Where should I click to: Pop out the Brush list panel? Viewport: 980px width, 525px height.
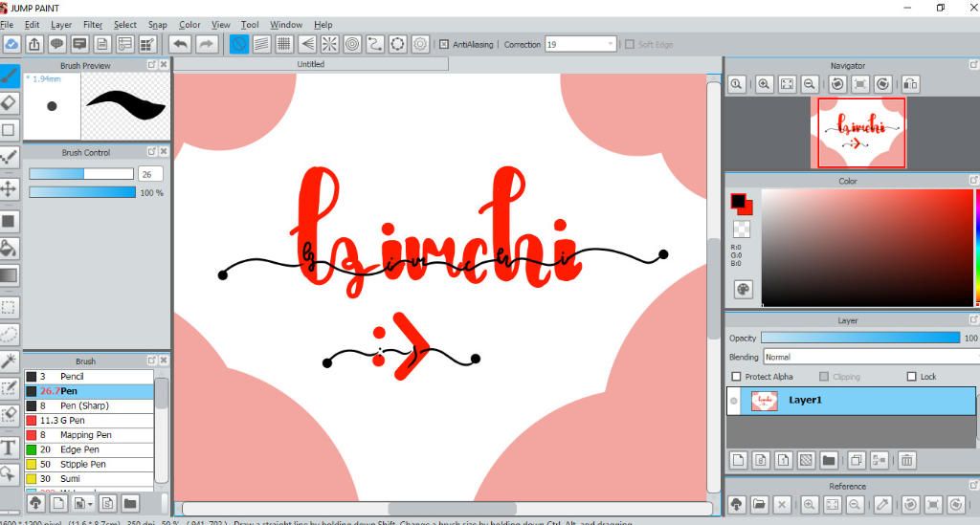coord(152,361)
